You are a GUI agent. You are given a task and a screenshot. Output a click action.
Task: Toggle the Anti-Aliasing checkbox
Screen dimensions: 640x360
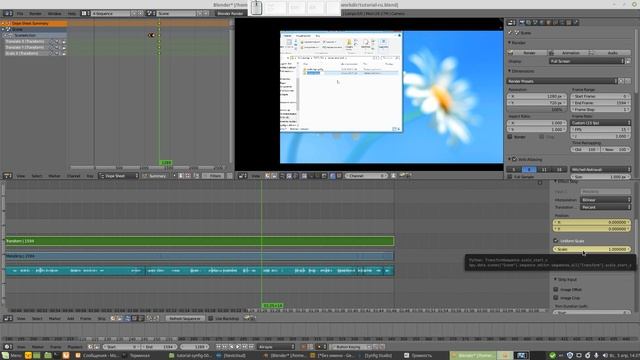pos(515,160)
